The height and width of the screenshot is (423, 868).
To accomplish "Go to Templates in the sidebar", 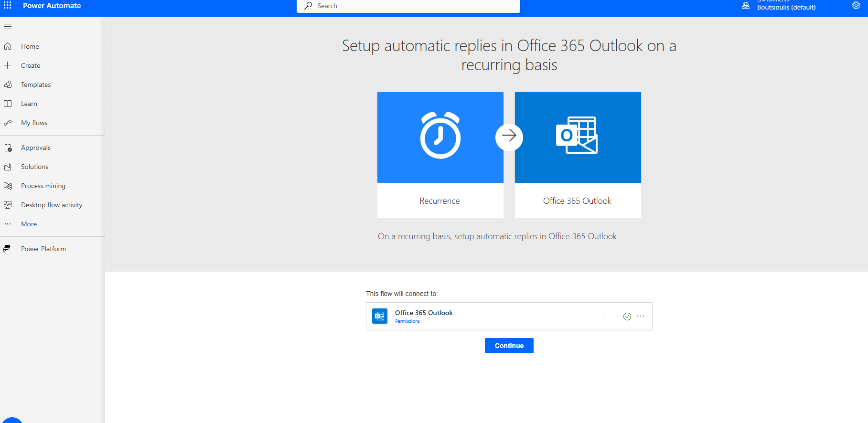I will click(x=53, y=85).
